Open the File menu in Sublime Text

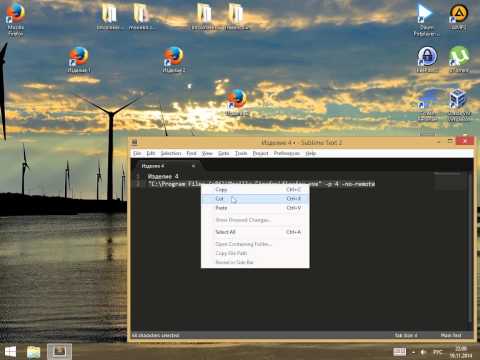point(137,153)
